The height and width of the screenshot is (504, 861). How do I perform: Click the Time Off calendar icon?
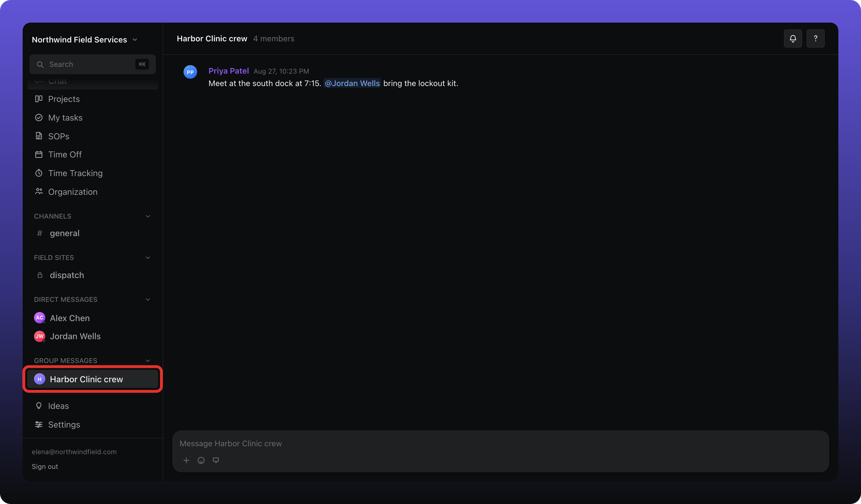[x=39, y=155]
